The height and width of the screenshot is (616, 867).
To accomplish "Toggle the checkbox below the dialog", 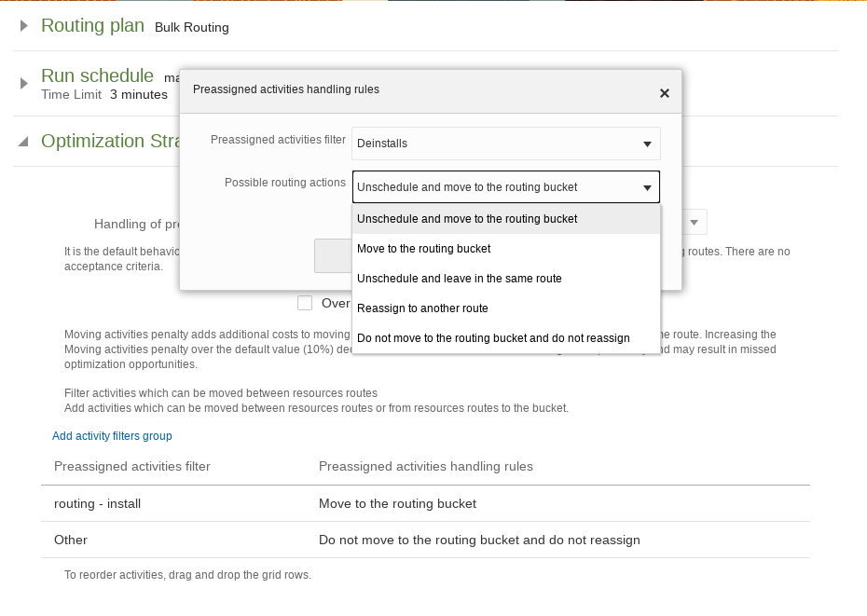I will click(x=305, y=303).
